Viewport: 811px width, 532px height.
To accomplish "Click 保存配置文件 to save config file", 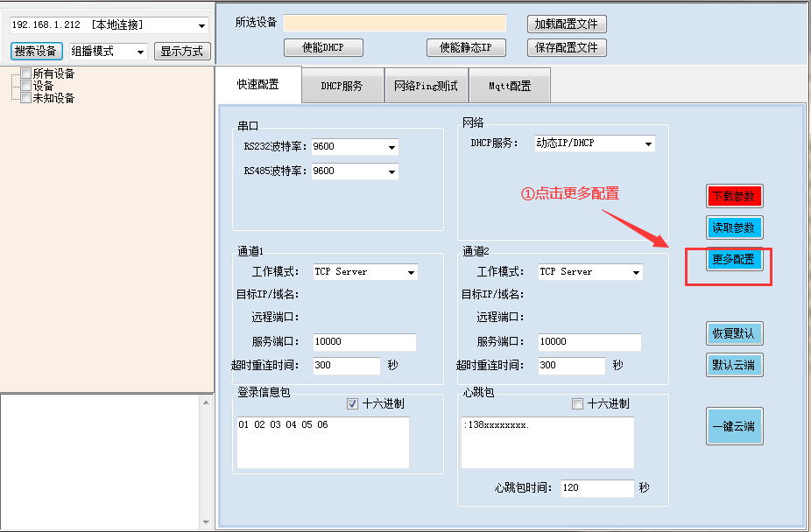I will tap(565, 47).
